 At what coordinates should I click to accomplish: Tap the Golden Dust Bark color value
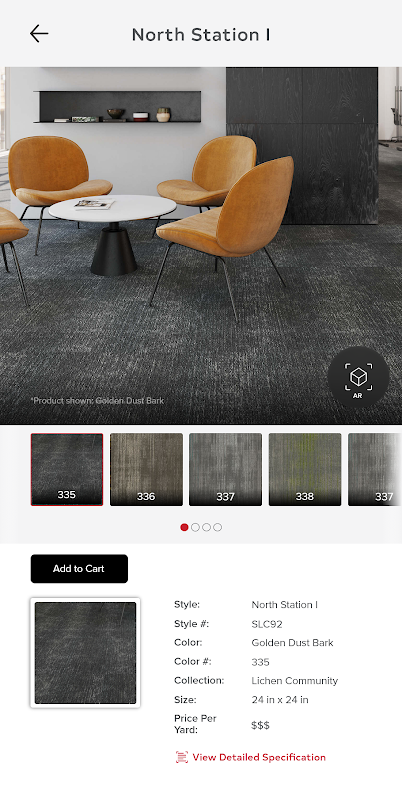(x=292, y=642)
